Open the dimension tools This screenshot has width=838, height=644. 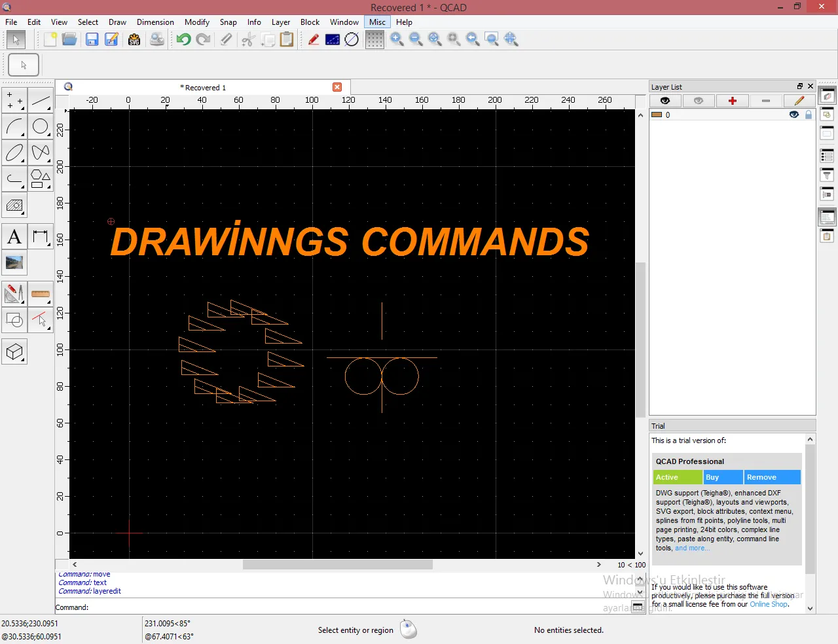click(41, 237)
